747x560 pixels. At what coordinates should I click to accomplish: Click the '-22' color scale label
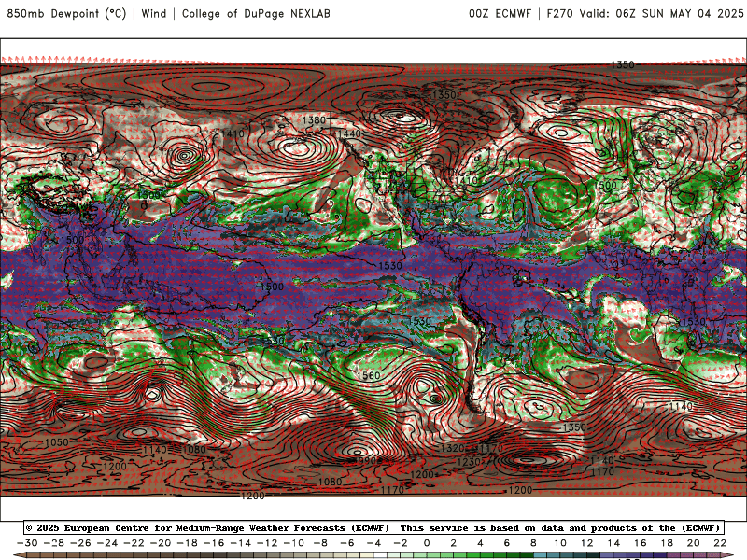point(134,543)
